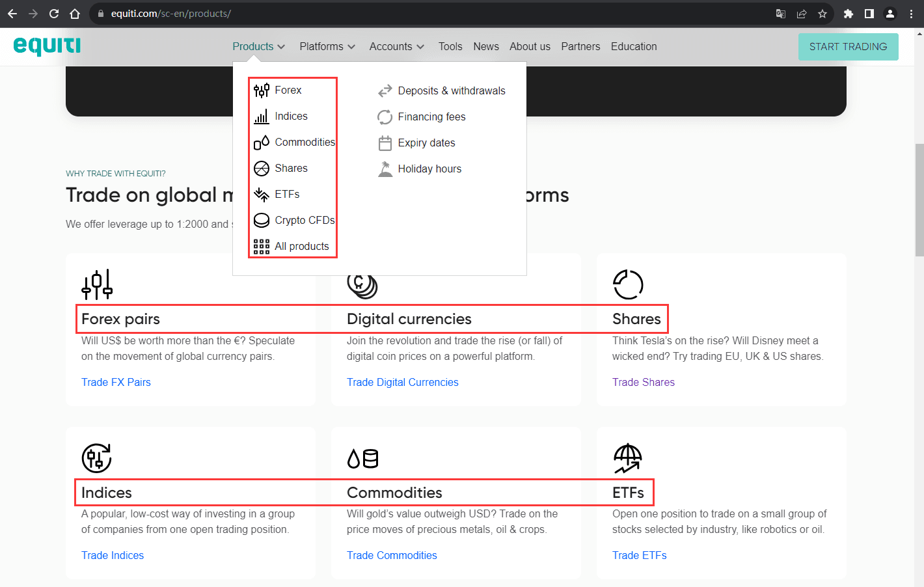924x587 pixels.
Task: Click the browser back arrow
Action: point(12,14)
